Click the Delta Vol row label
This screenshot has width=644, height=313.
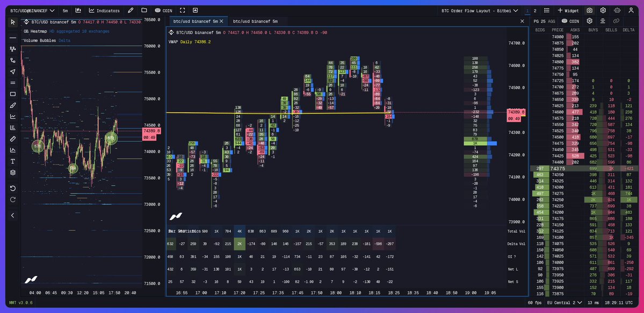click(516, 244)
